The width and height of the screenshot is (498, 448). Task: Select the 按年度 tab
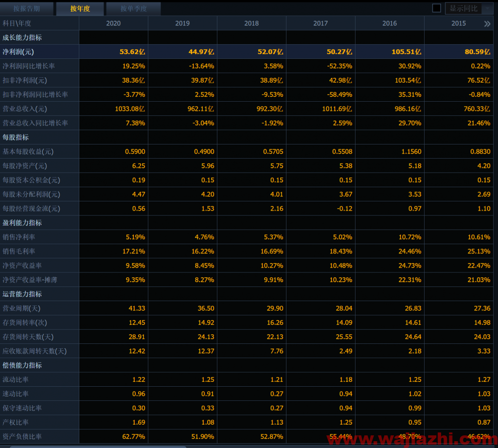click(80, 9)
